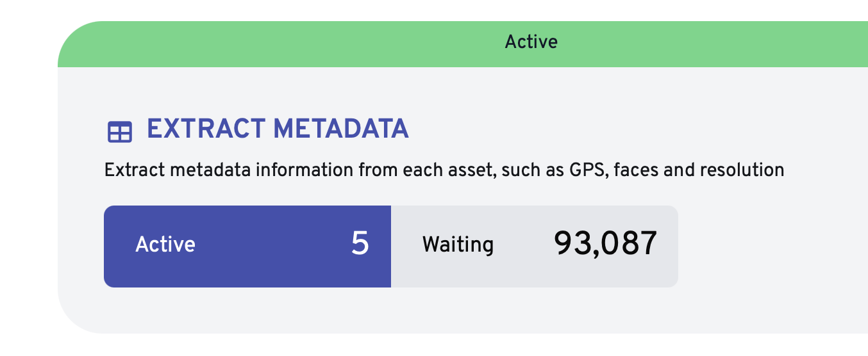Viewport: 868px width, 356px height.
Task: Click the Extract Metadata table icon
Action: (x=119, y=131)
